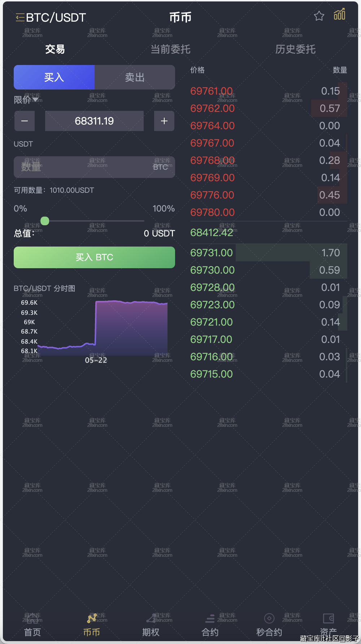Open 期权 options in bottom navigation
361x644 pixels.
(151, 625)
